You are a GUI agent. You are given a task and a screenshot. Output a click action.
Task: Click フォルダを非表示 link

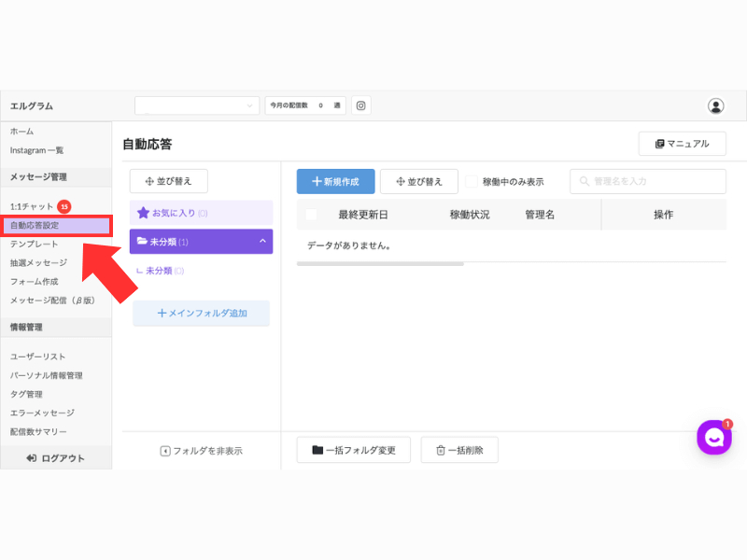click(x=202, y=451)
